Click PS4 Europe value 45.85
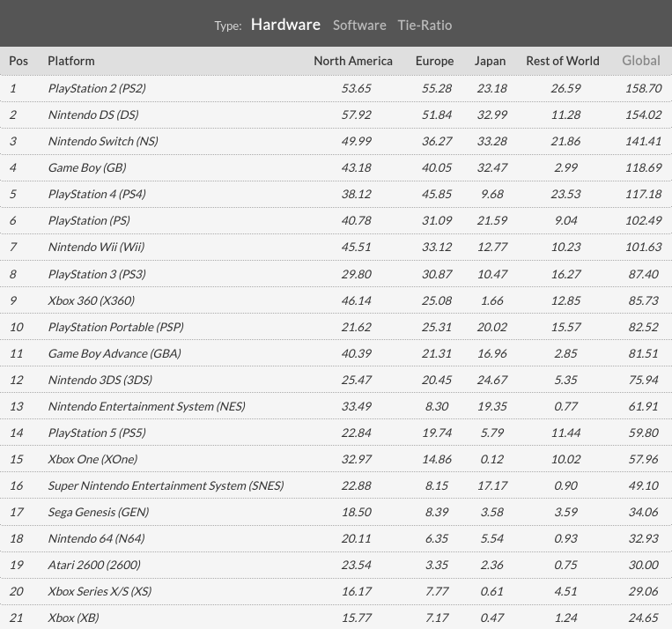This screenshot has width=672, height=629. (437, 194)
